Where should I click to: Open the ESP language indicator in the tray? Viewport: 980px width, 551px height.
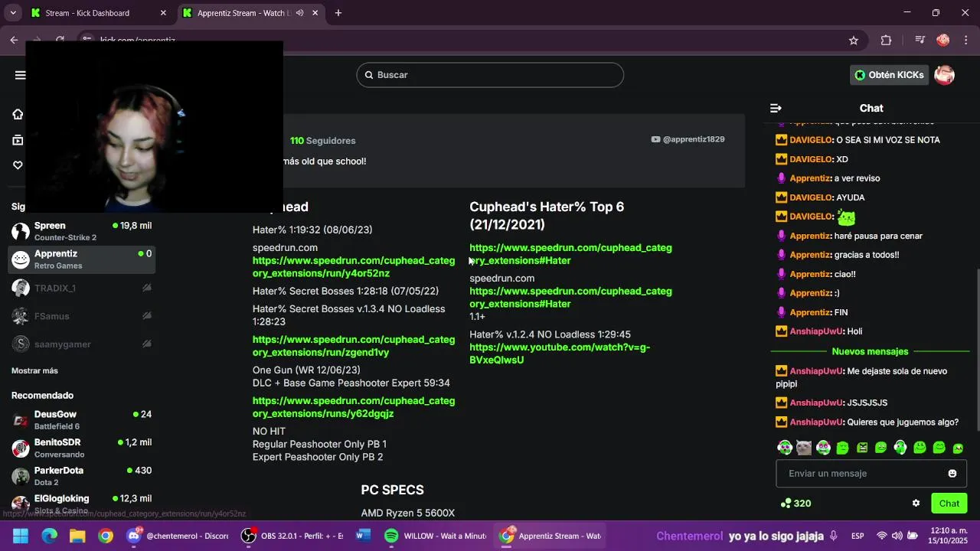coord(858,536)
